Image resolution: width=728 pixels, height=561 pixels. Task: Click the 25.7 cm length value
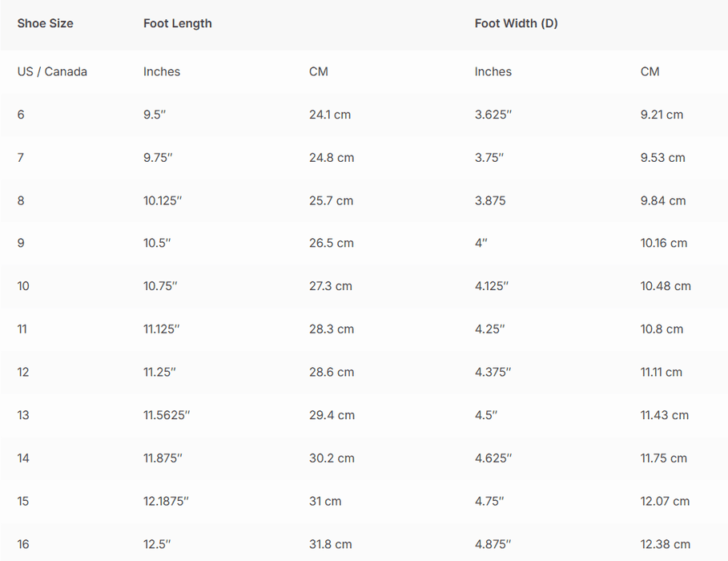(x=331, y=200)
